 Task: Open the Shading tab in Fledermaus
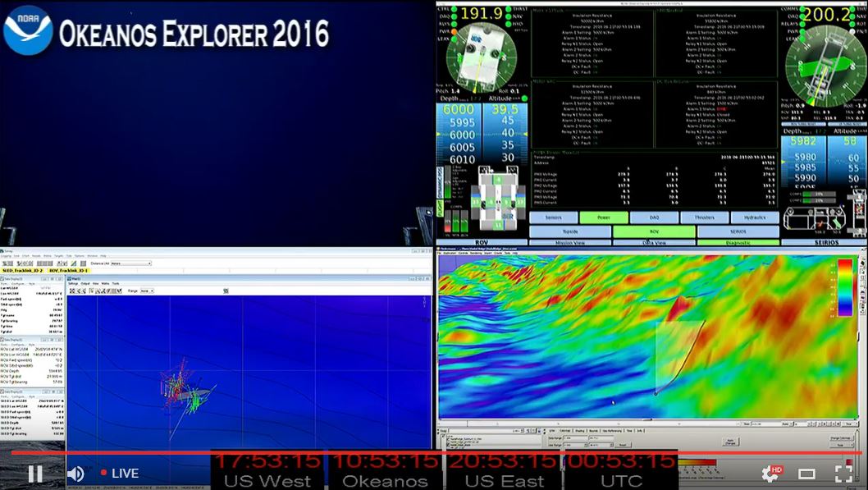[580, 431]
